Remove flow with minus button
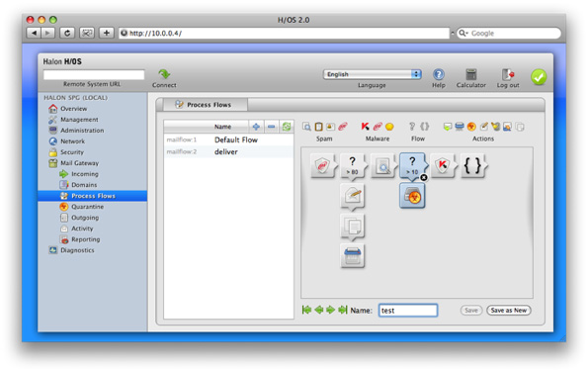Image resolution: width=588 pixels, height=372 pixels. pyautogui.click(x=272, y=127)
